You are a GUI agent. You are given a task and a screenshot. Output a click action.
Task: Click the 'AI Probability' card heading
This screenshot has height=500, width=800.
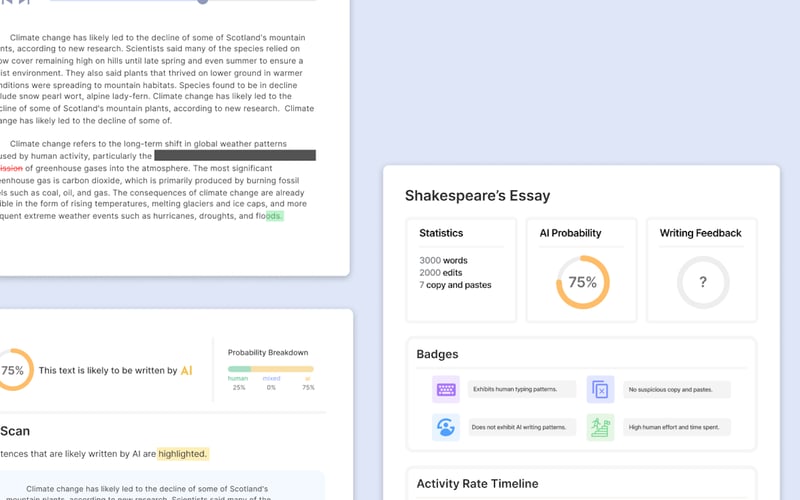point(570,233)
